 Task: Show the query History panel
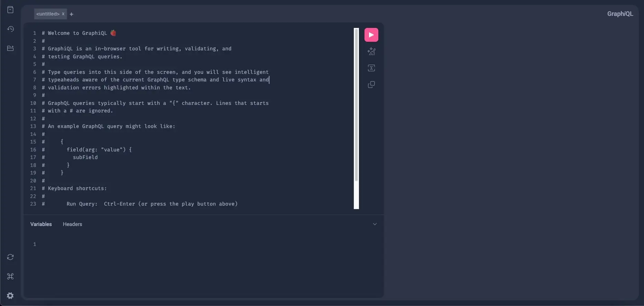click(x=10, y=29)
